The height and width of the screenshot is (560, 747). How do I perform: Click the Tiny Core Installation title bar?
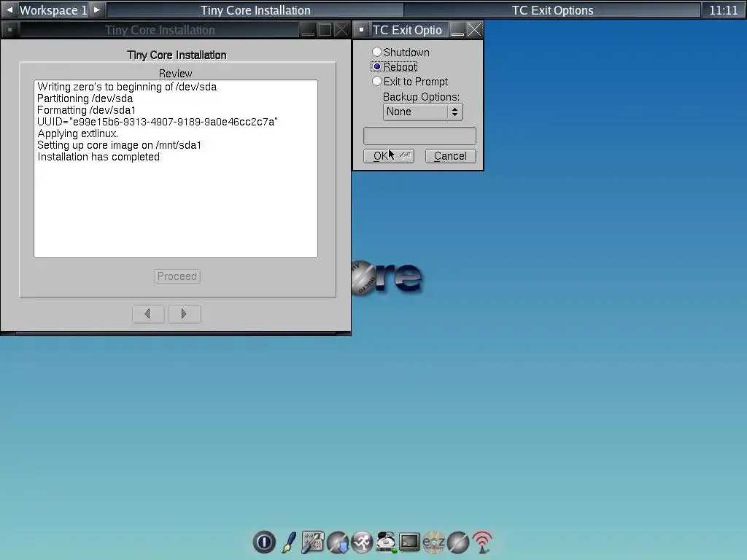coord(160,29)
